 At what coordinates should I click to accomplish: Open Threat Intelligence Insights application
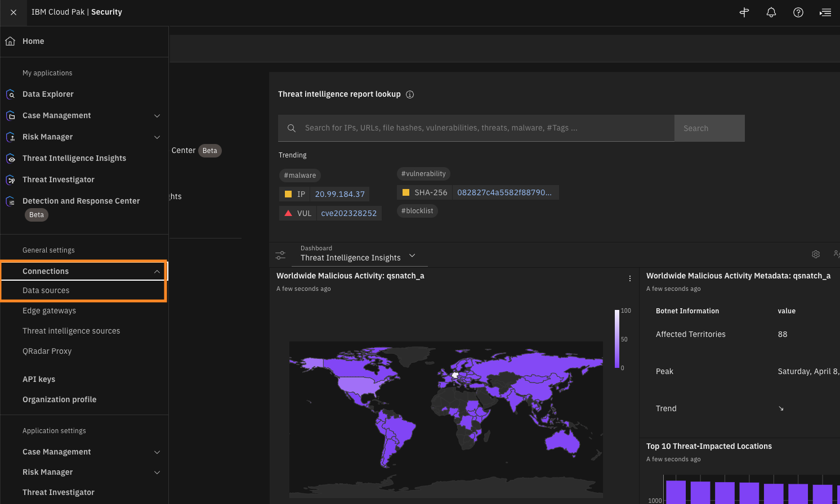coord(74,158)
